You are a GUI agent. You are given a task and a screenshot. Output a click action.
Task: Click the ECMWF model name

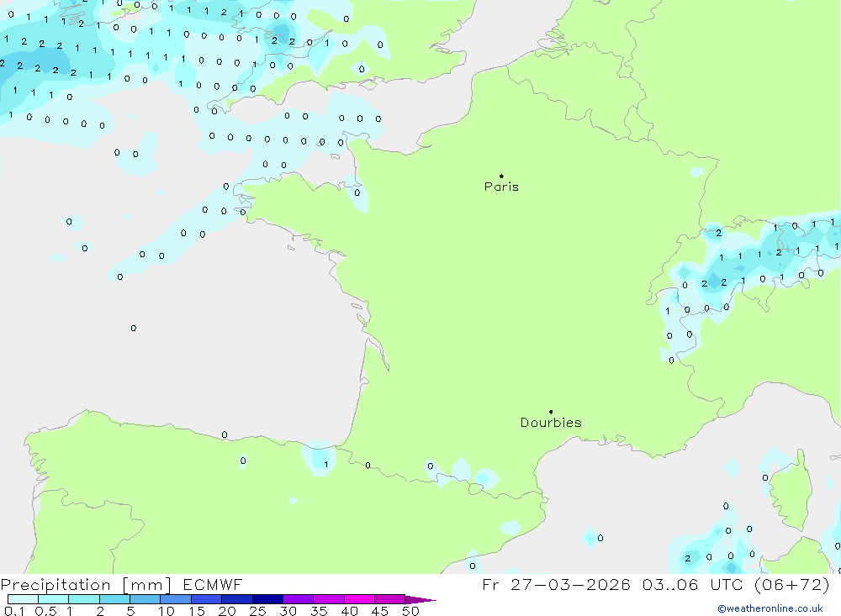(x=213, y=585)
